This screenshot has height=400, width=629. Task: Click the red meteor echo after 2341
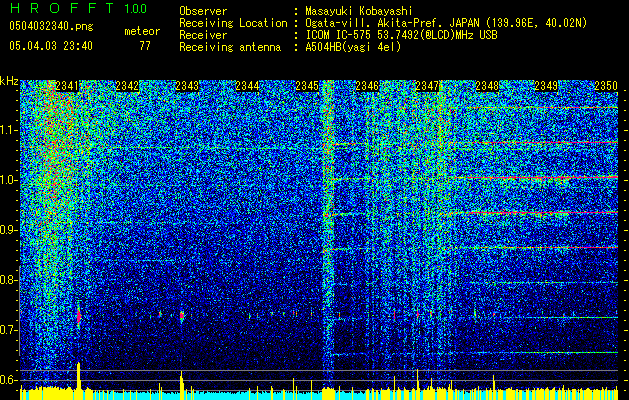tap(79, 317)
